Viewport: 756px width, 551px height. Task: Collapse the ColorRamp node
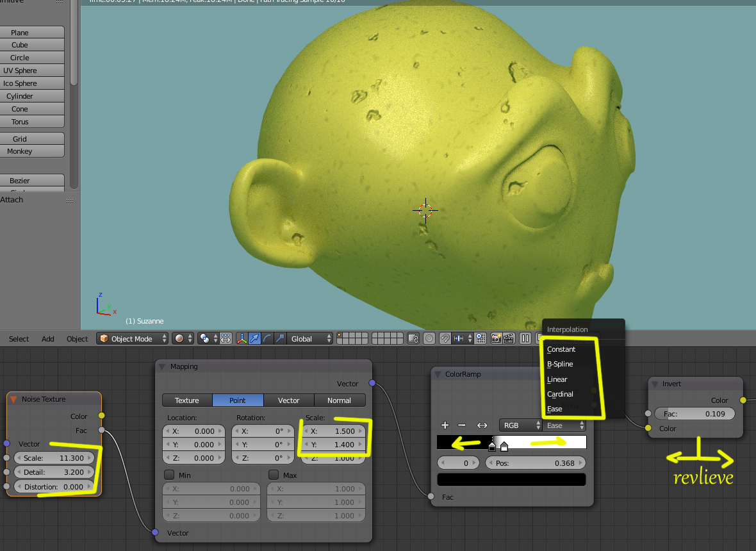438,374
